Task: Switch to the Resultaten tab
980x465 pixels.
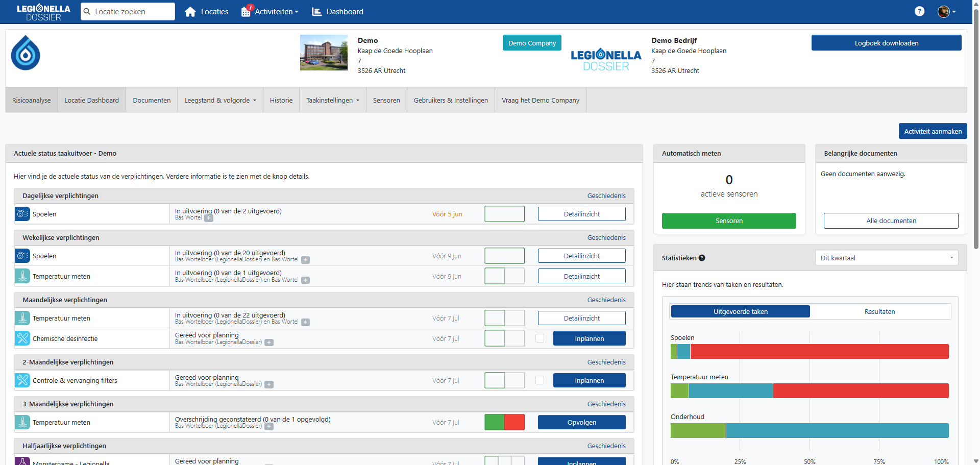Action: pos(879,311)
